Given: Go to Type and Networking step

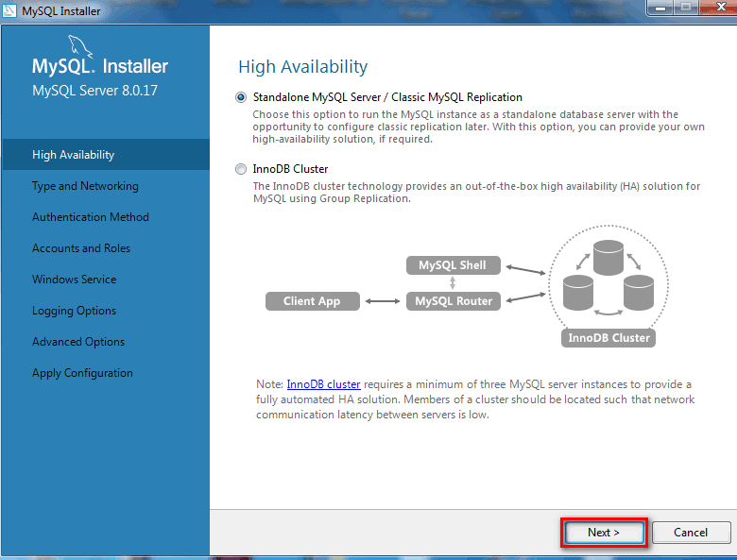Looking at the screenshot, I should [x=85, y=186].
